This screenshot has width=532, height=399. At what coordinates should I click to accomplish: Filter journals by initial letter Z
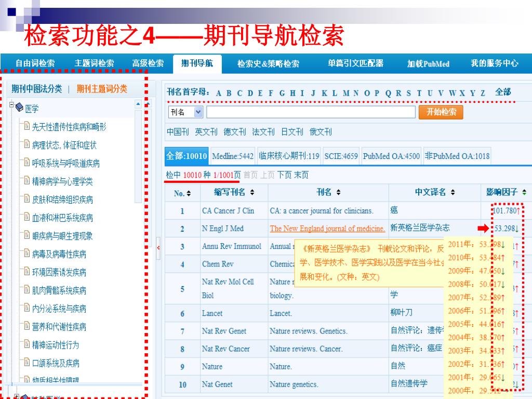point(483,94)
